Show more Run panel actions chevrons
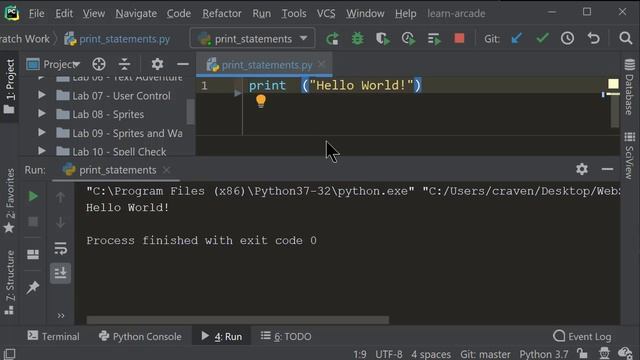Image resolution: width=640 pixels, height=360 pixels. (x=61, y=316)
